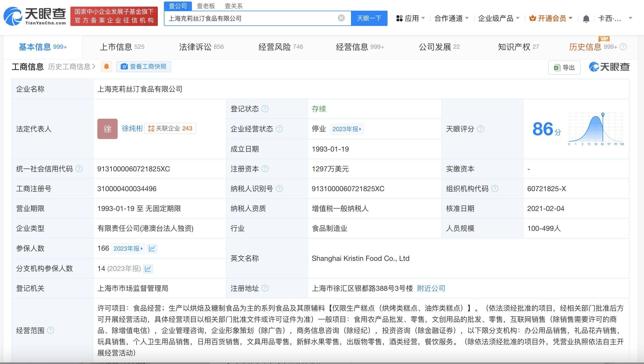This screenshot has height=364, width=644.
Task: Click the red 国家中小企业发展子基金旗下 banner
Action: pos(114,16)
